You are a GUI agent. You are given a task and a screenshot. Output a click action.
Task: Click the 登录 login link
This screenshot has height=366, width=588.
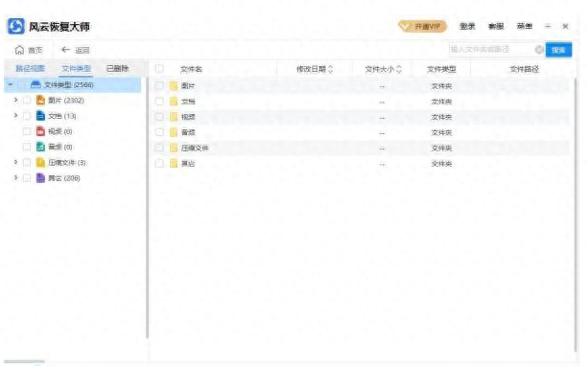pyautogui.click(x=467, y=26)
